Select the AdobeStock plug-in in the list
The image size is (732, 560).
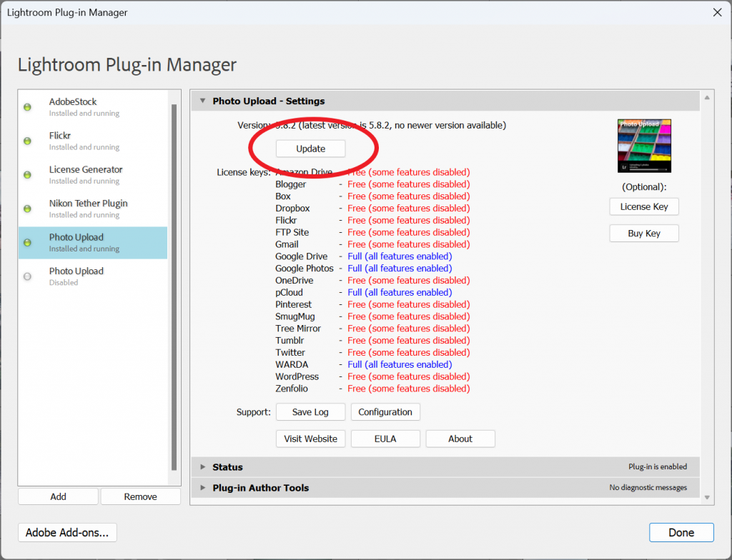coord(93,106)
